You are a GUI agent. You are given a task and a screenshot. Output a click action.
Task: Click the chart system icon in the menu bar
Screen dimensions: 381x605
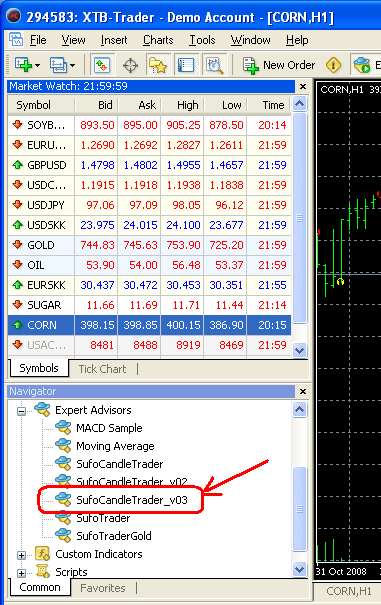16,40
